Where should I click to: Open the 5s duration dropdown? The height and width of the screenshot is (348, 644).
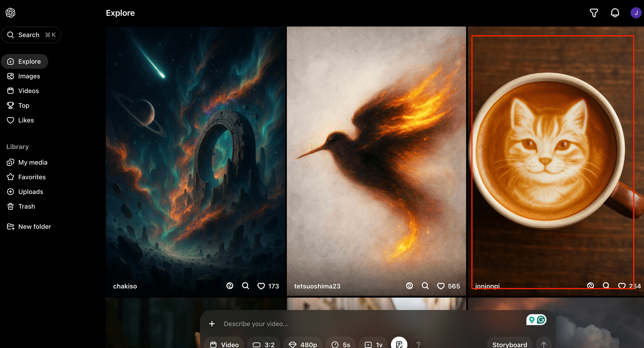tap(341, 344)
